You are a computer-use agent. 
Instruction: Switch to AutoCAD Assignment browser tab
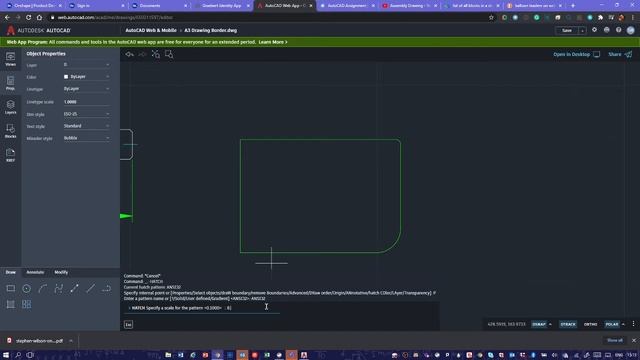click(347, 6)
